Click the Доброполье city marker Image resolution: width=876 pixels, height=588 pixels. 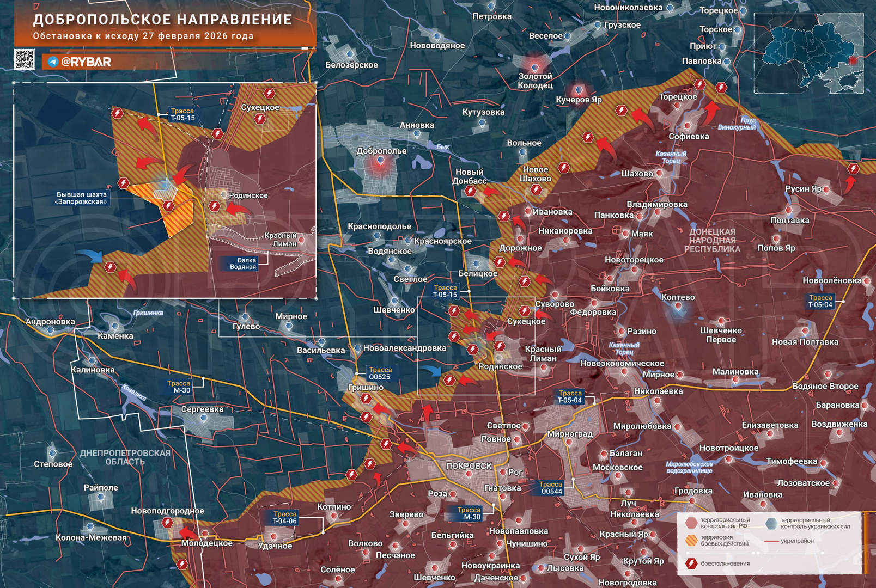point(380,161)
